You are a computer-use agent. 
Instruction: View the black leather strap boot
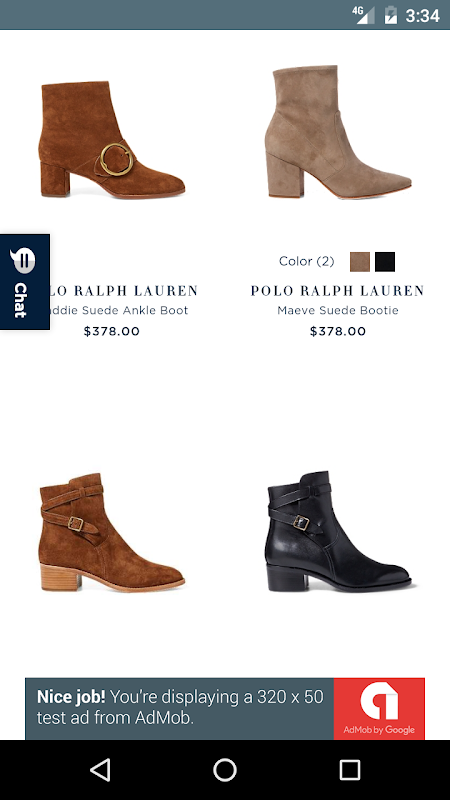338,531
